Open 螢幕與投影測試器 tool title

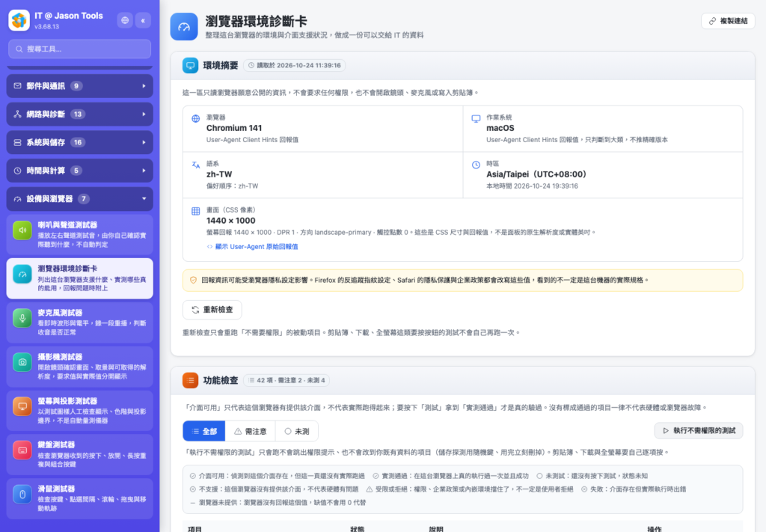click(x=67, y=401)
